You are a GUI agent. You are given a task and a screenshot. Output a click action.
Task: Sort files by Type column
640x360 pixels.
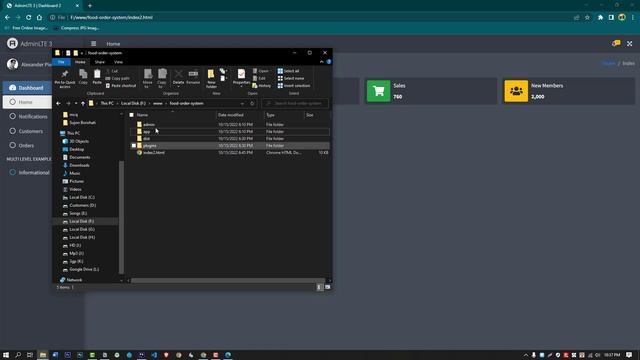270,115
